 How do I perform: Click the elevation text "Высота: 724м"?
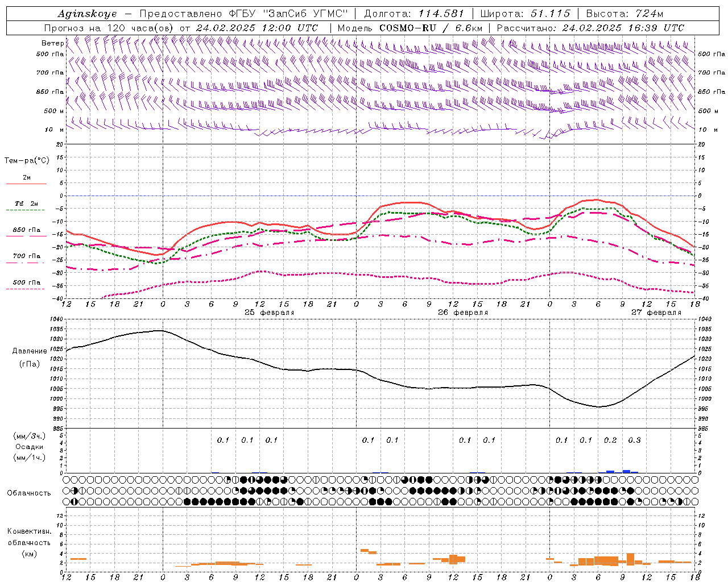click(624, 14)
